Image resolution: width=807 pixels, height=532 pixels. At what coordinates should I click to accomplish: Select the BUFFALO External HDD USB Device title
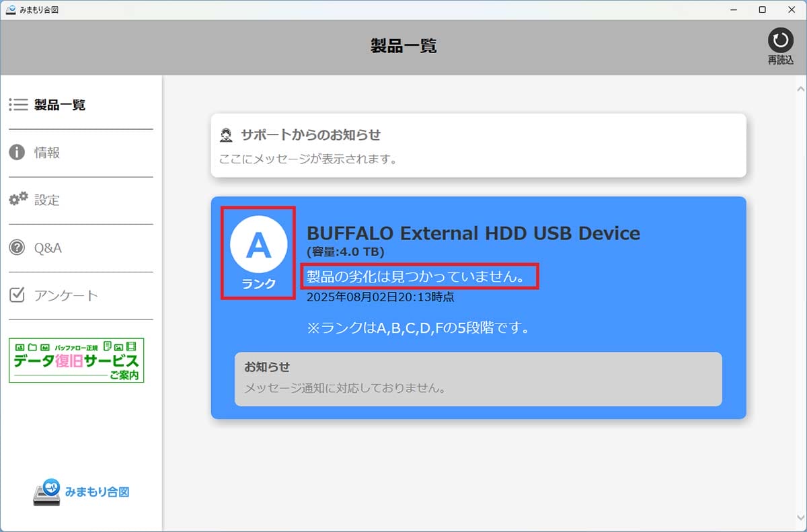click(473, 233)
